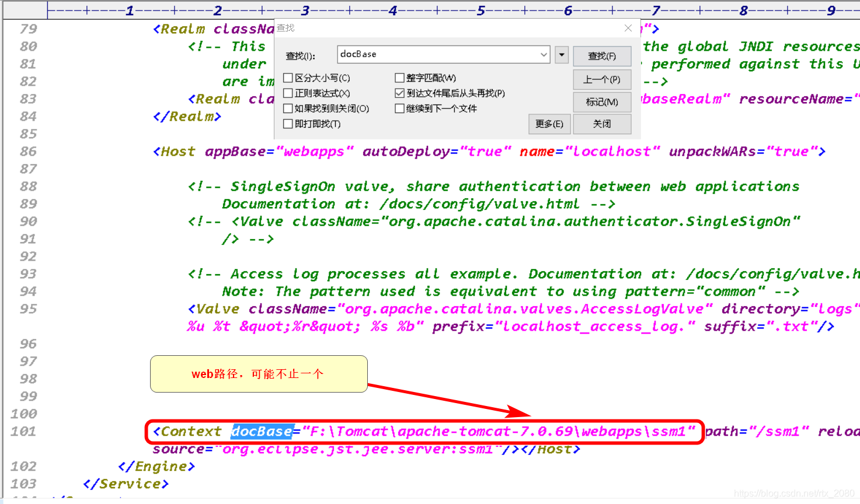Click line number 86 in the gutter
The height and width of the screenshot is (504, 860).
[x=28, y=151]
